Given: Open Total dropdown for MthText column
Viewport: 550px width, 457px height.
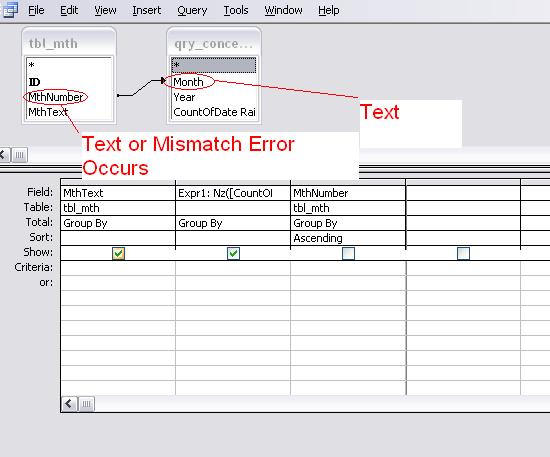Looking at the screenshot, I should [118, 223].
